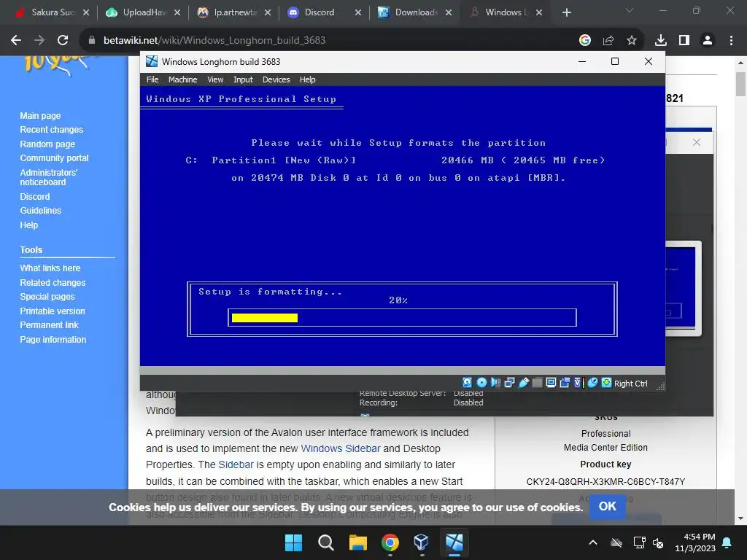Click the mouse integration icon in VM status bar
This screenshot has width=747, height=560.
click(592, 383)
